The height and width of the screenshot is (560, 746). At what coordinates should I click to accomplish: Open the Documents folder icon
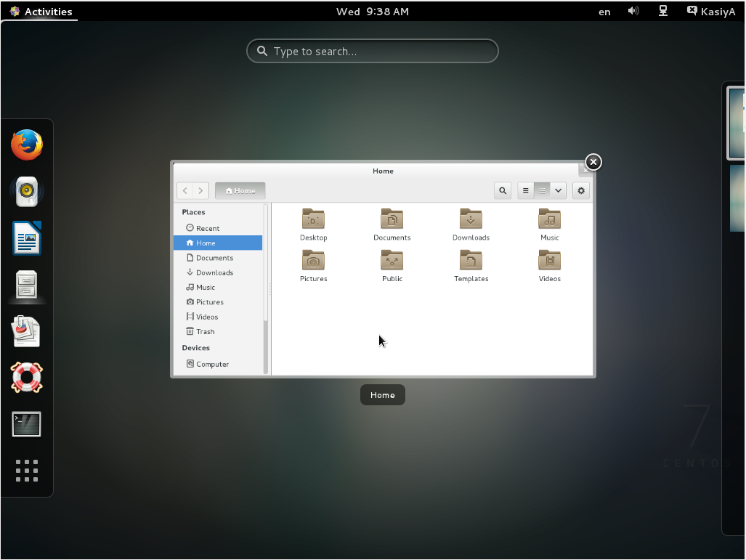392,219
